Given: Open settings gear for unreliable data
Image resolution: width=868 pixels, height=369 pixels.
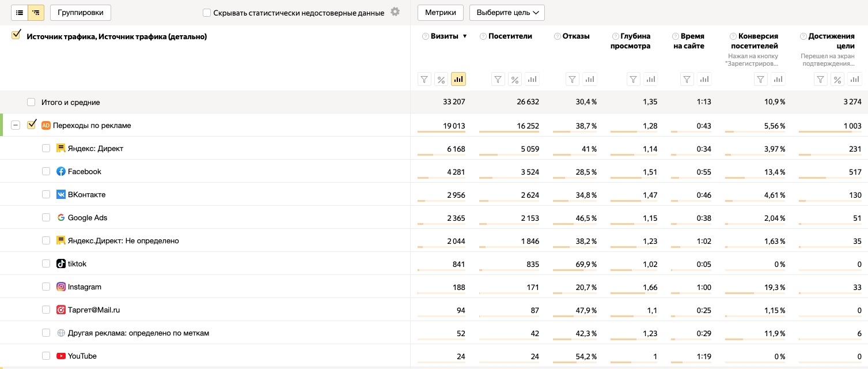Looking at the screenshot, I should (395, 12).
